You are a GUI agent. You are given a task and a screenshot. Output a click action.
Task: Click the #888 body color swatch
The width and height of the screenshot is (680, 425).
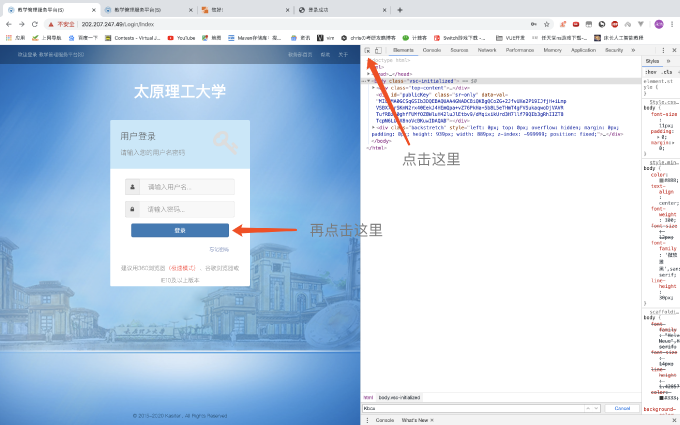point(662,180)
